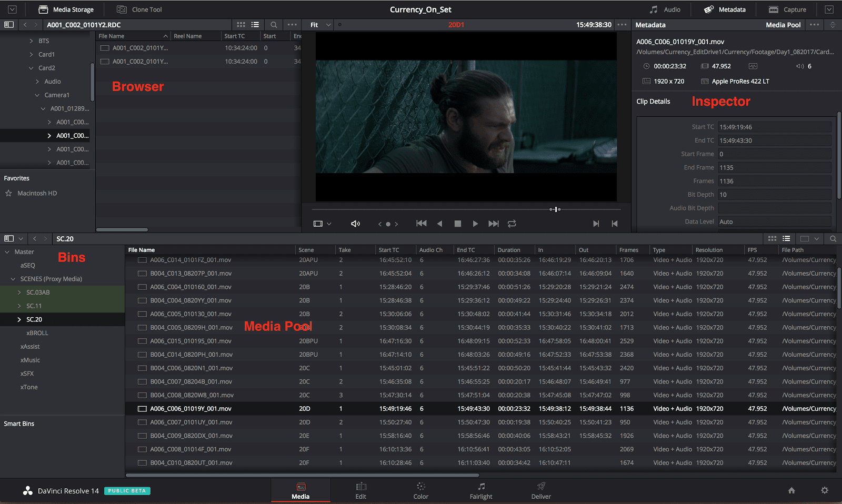Image resolution: width=842 pixels, height=504 pixels.
Task: Expand the Card2 folder in Media Storage
Action: (32, 68)
